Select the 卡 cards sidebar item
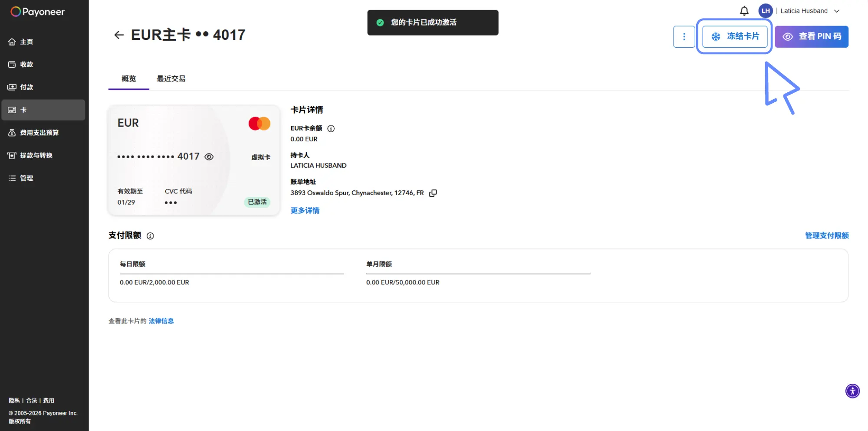Image resolution: width=868 pixels, height=431 pixels. pyautogui.click(x=43, y=110)
